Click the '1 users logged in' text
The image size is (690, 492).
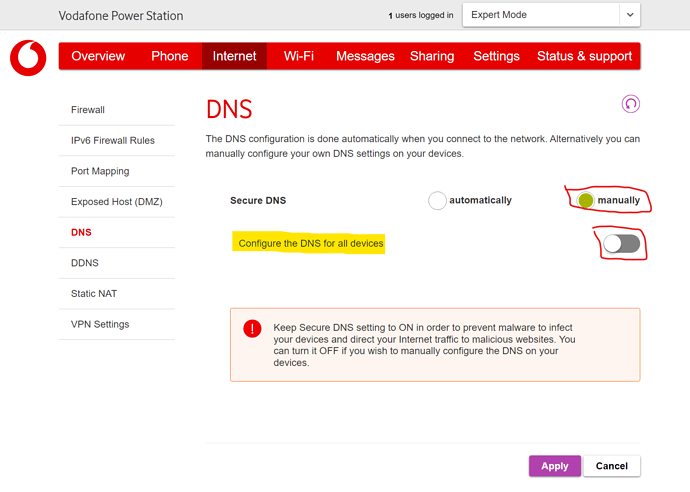421,15
